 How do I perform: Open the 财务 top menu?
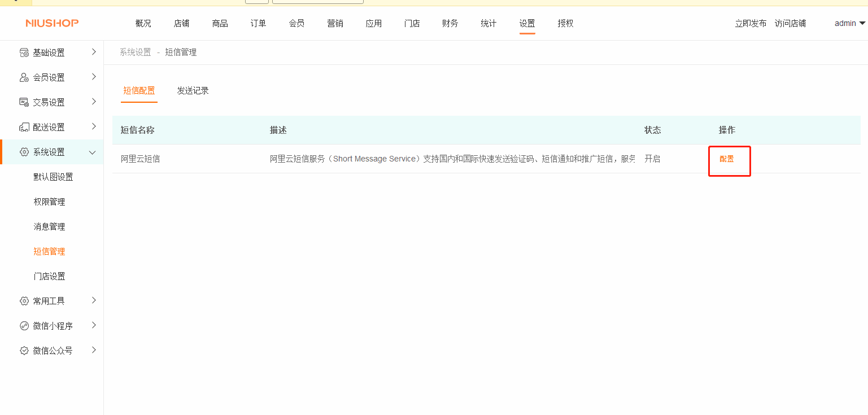tap(451, 24)
